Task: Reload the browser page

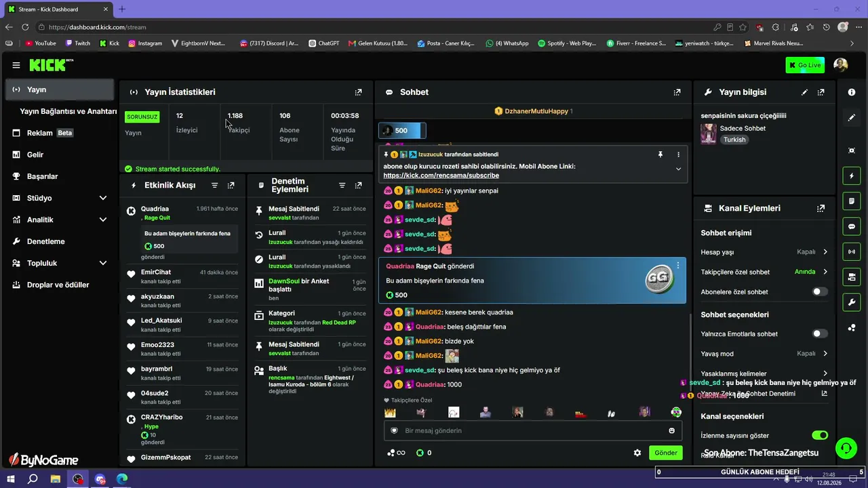Action: click(25, 27)
